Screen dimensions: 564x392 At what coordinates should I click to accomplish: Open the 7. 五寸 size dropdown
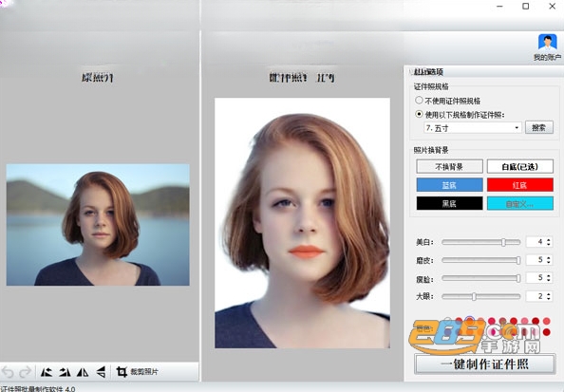tap(473, 128)
